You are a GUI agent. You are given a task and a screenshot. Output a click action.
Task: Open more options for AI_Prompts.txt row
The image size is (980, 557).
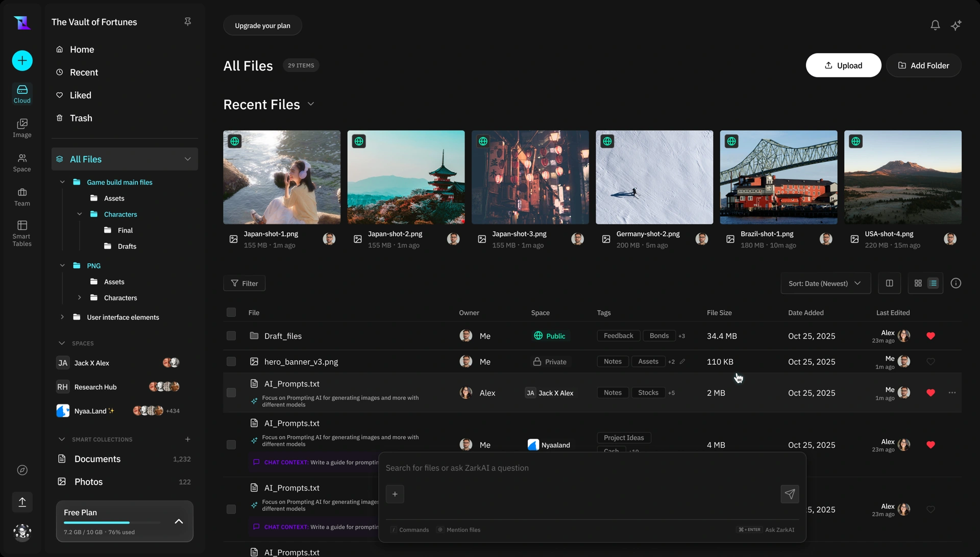pos(952,393)
